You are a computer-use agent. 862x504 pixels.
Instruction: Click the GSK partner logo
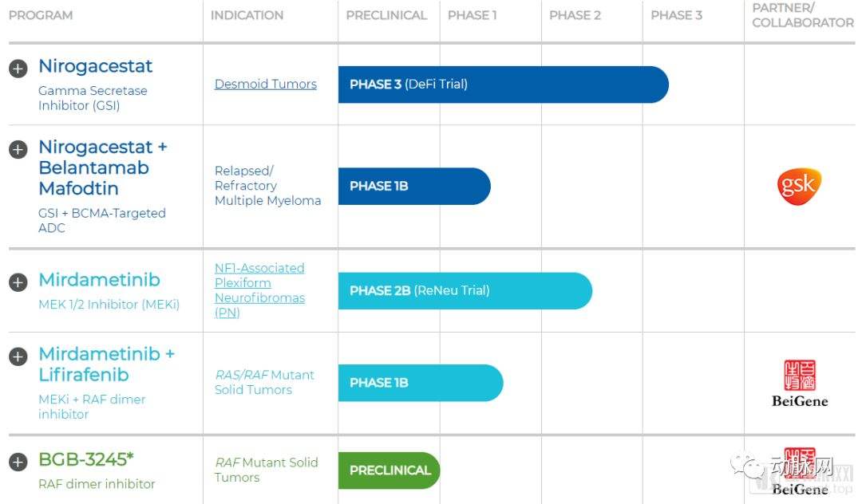(798, 187)
